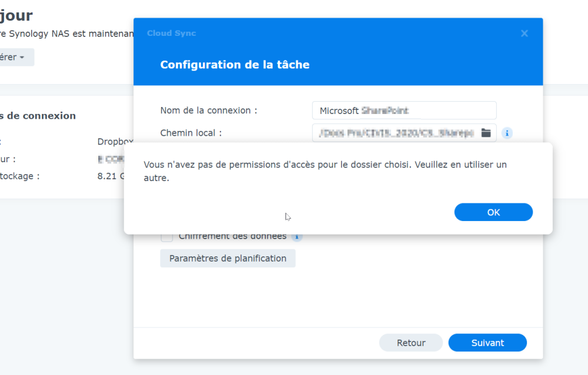Click the Nom de la connexion text field

tap(404, 111)
